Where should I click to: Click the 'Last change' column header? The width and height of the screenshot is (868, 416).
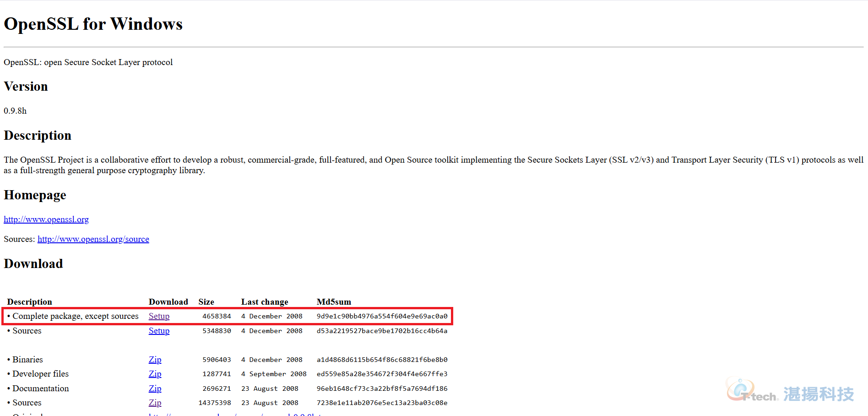[x=265, y=302]
